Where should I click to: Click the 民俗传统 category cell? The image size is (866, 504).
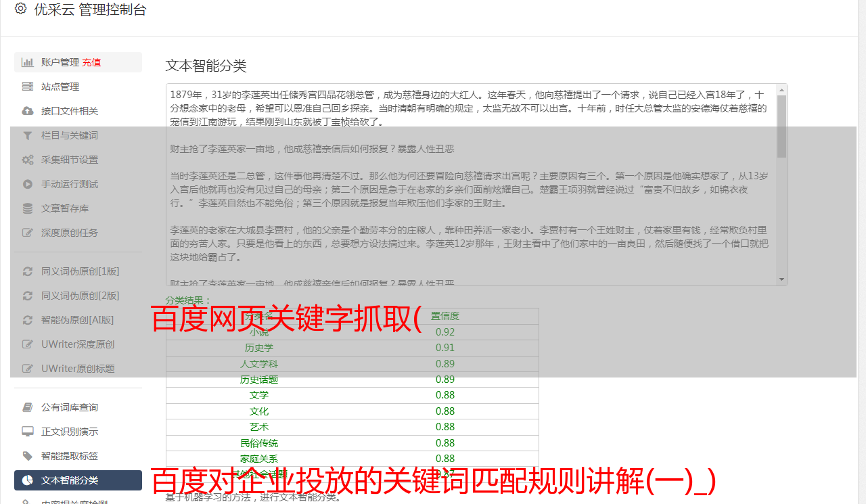[x=259, y=443]
